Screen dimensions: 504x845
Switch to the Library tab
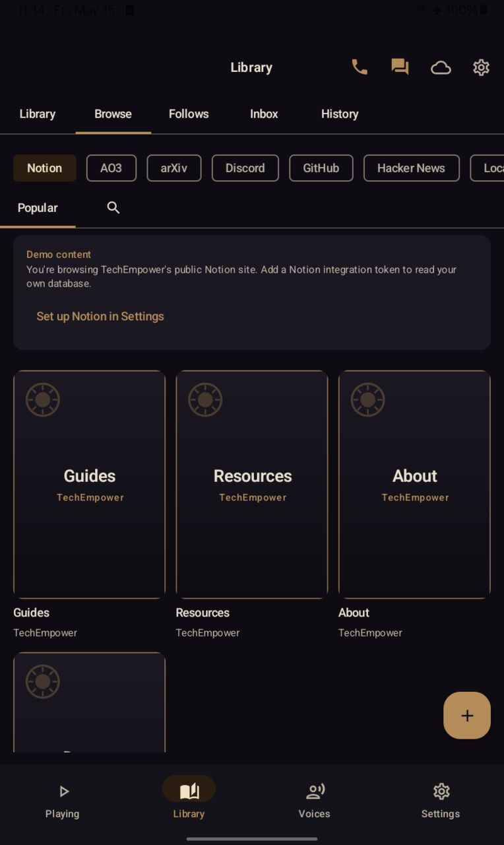(x=38, y=114)
